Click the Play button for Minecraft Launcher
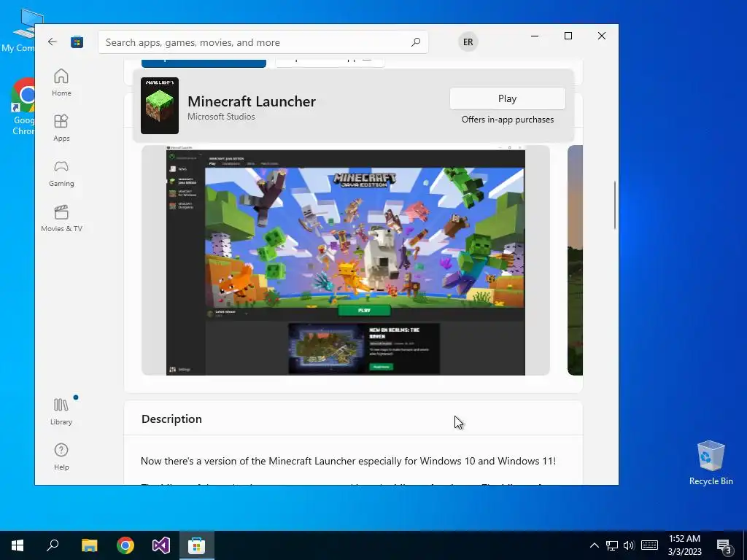The image size is (747, 560). (x=508, y=98)
